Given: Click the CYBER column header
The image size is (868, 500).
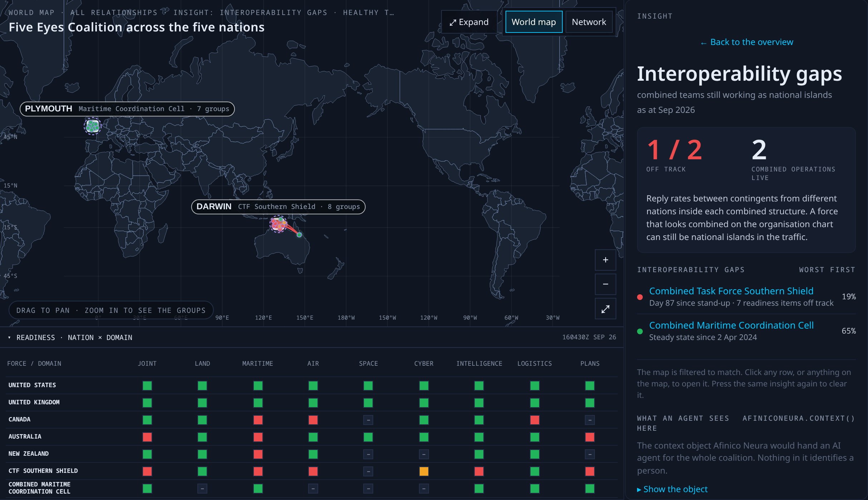Looking at the screenshot, I should 424,364.
